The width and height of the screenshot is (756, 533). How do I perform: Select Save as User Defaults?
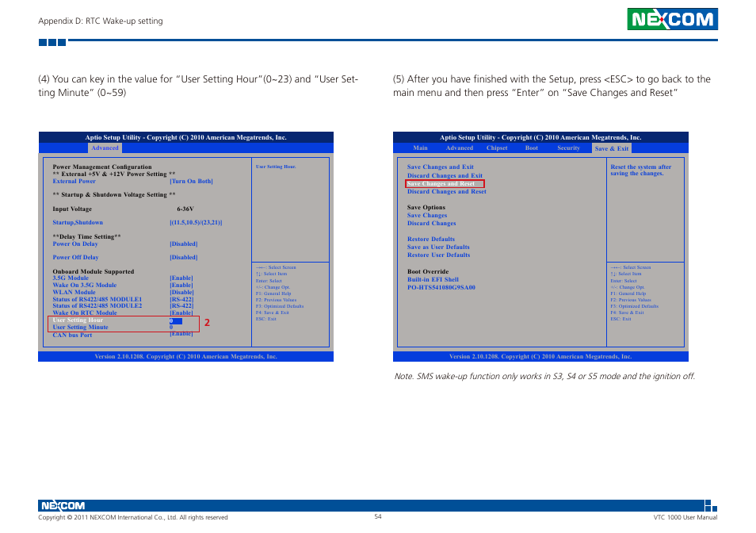(x=437, y=247)
